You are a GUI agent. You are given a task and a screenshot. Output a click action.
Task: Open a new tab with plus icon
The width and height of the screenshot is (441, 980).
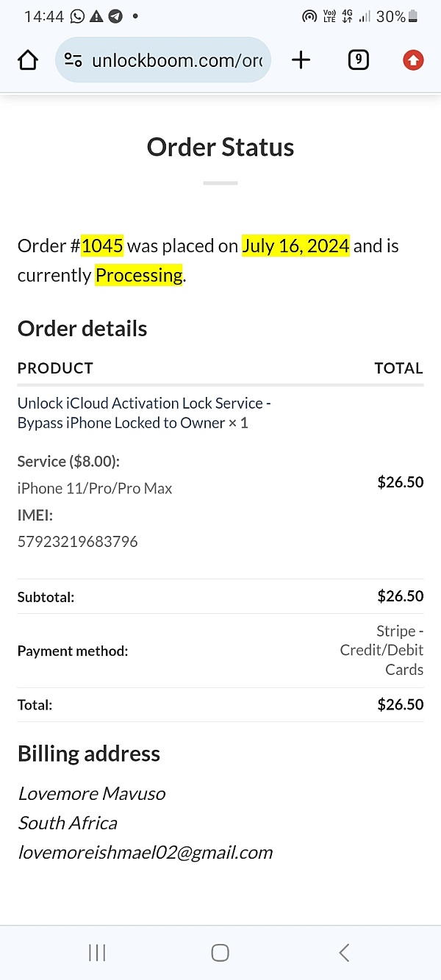pyautogui.click(x=301, y=60)
